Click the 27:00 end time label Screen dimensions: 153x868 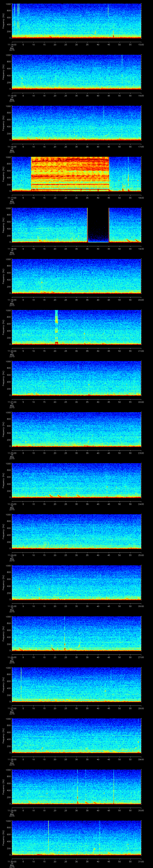pyautogui.click(x=141, y=657)
